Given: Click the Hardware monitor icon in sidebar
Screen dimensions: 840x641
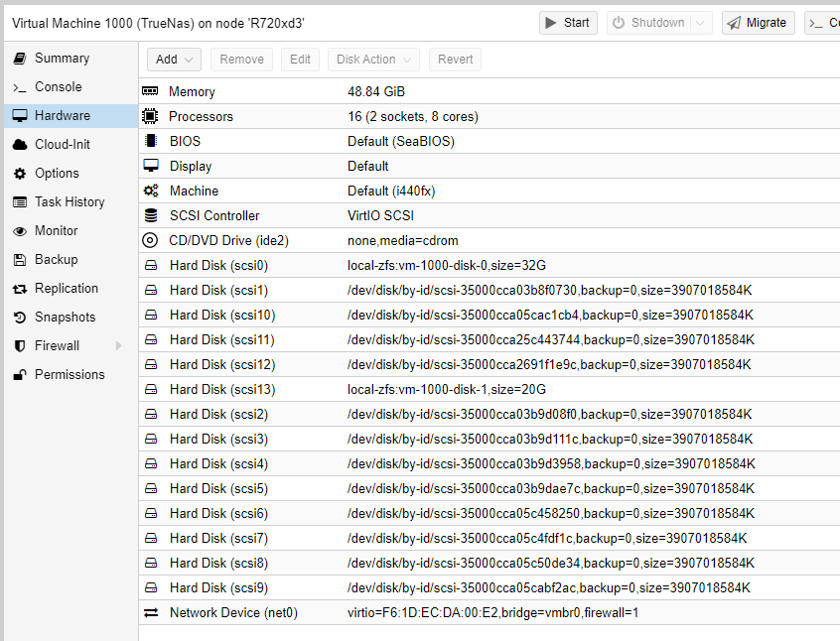Looking at the screenshot, I should coord(20,116).
